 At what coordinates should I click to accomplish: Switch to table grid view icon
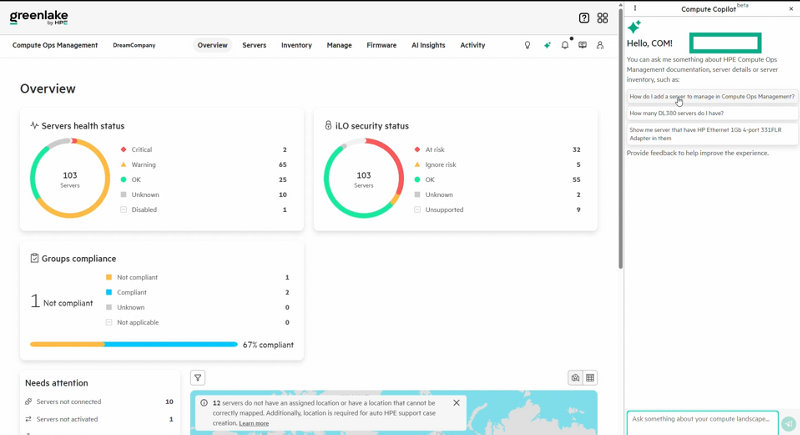(590, 378)
